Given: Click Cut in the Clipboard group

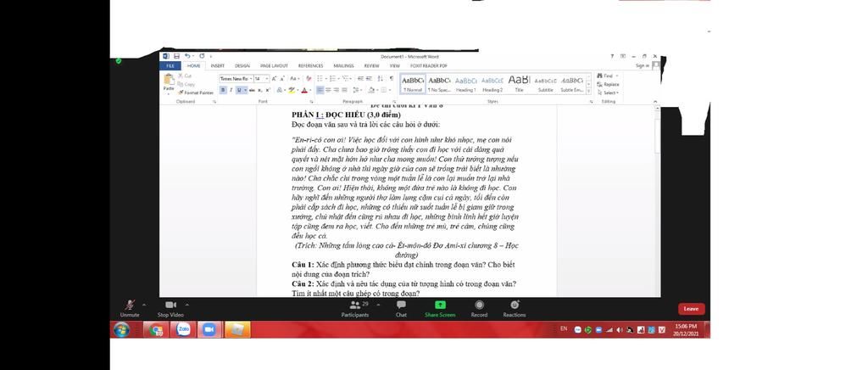Looking at the screenshot, I should coord(186,76).
